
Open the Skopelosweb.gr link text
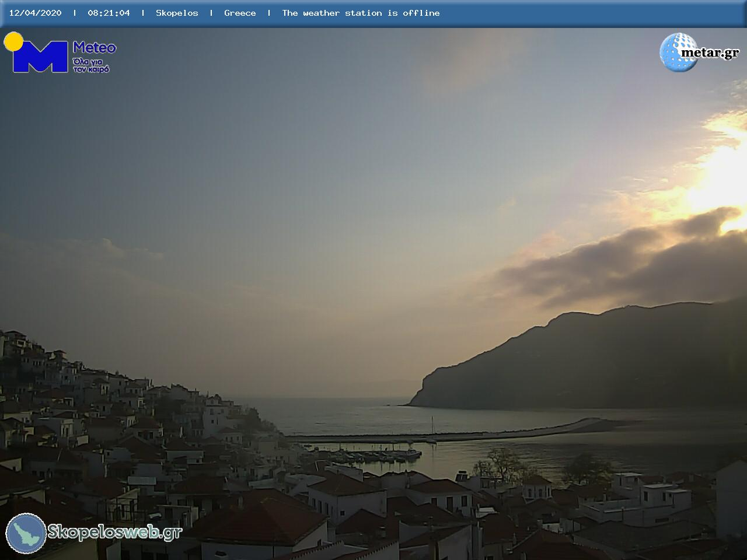click(115, 532)
